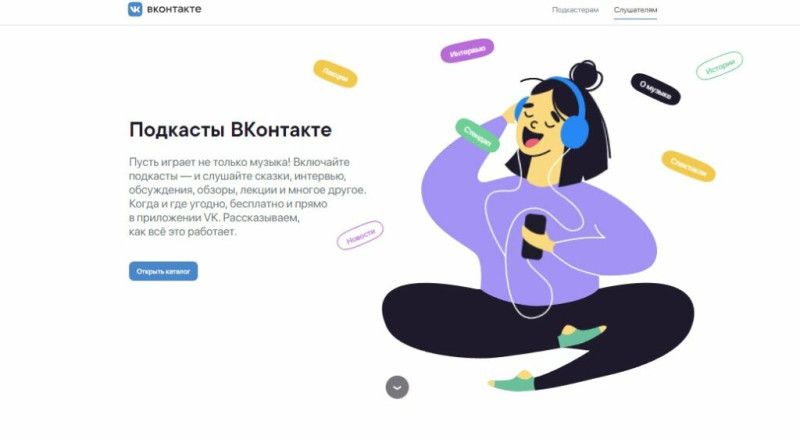Viewport: 800px width, 442px height.
Task: Select the purple Интервью tag
Action: [x=467, y=51]
